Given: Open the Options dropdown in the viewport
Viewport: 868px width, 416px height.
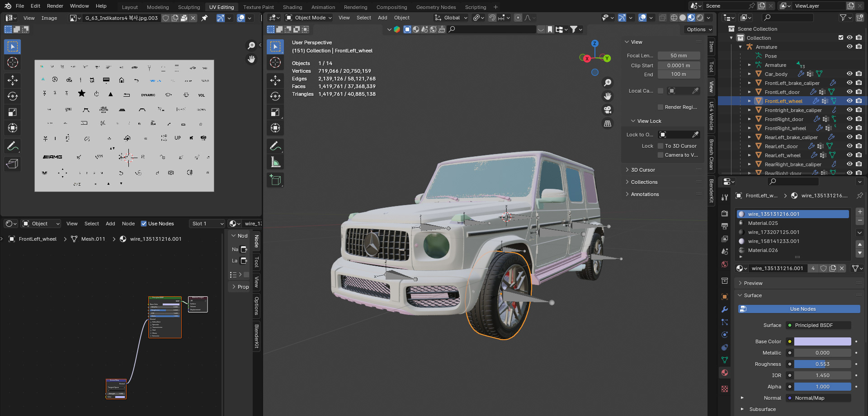Looking at the screenshot, I should click(x=699, y=29).
